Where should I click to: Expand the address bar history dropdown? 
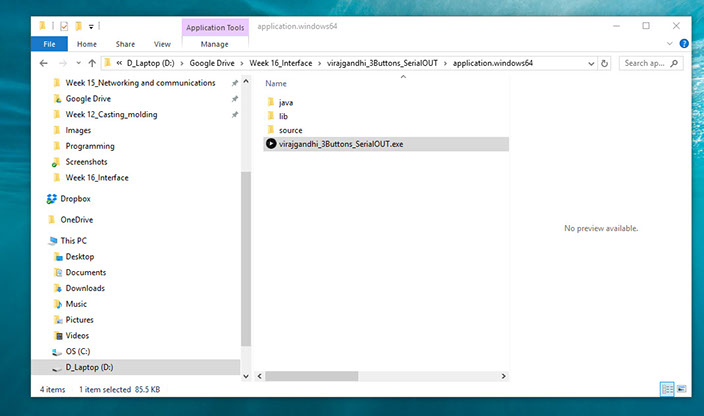[591, 64]
